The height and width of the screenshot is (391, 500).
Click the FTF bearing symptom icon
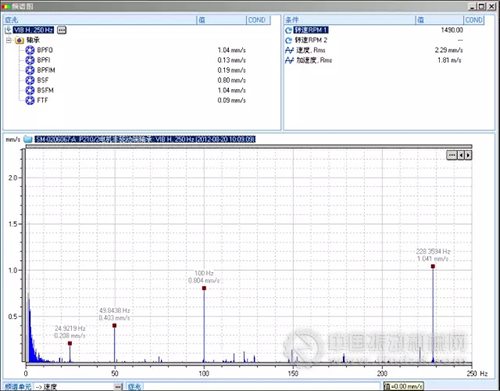(30, 100)
